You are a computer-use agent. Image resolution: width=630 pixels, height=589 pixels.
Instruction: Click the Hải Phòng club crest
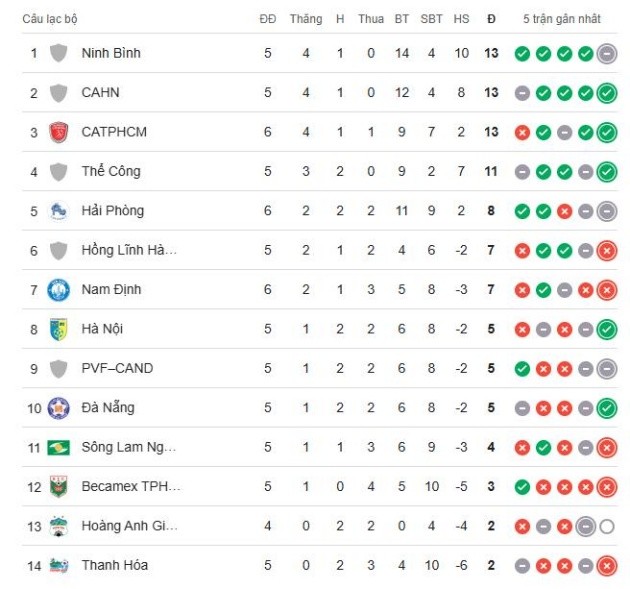[58, 211]
